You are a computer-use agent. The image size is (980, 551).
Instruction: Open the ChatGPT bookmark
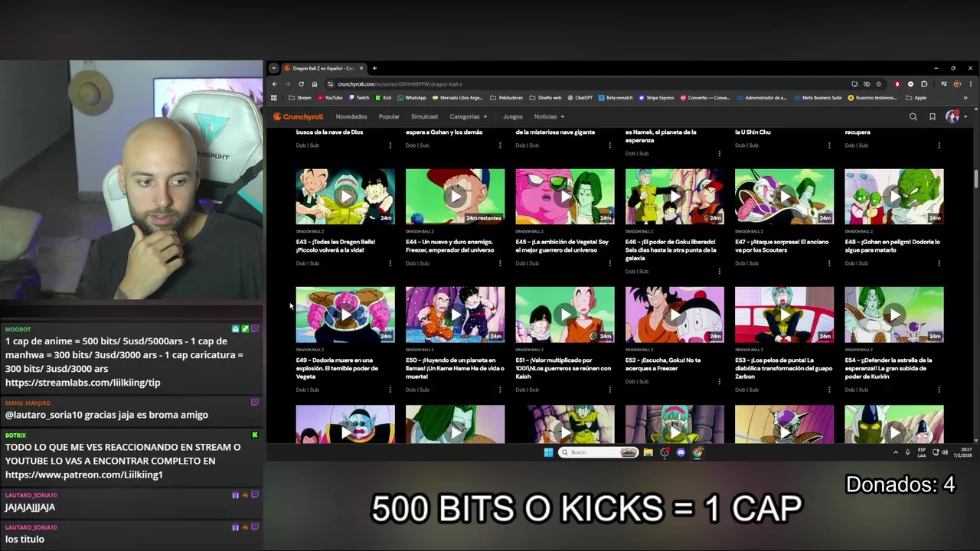(580, 98)
